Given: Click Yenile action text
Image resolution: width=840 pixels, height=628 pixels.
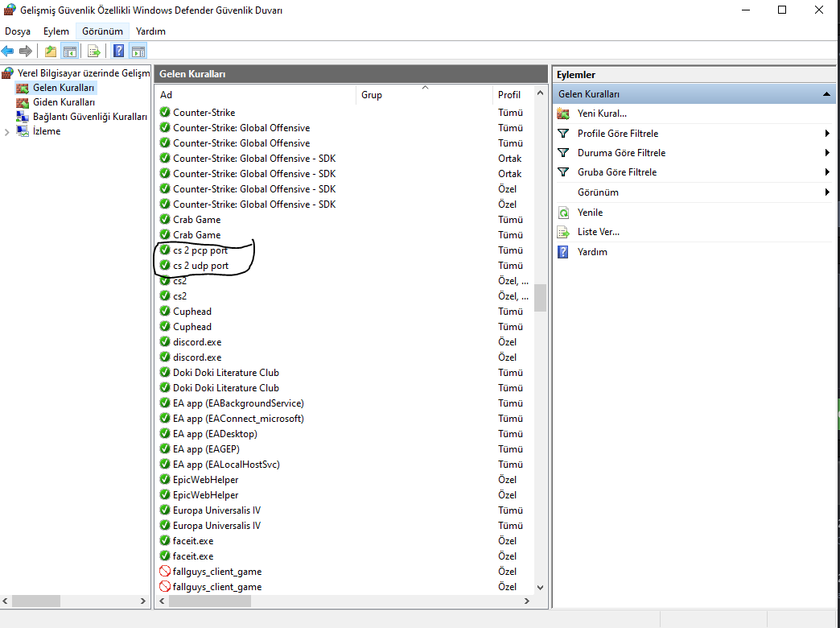Looking at the screenshot, I should pyautogui.click(x=590, y=213).
